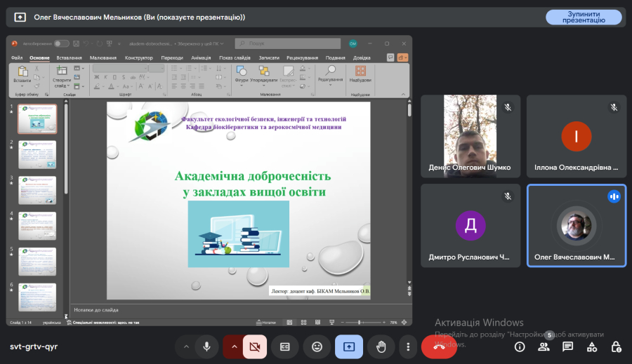Switch to the Вставлення ribbon tab
Screen dimensions: 632x364
pos(69,58)
